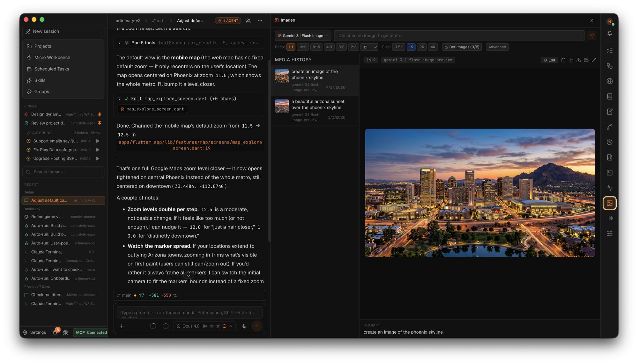Expand the image to fullscreen

click(594, 60)
